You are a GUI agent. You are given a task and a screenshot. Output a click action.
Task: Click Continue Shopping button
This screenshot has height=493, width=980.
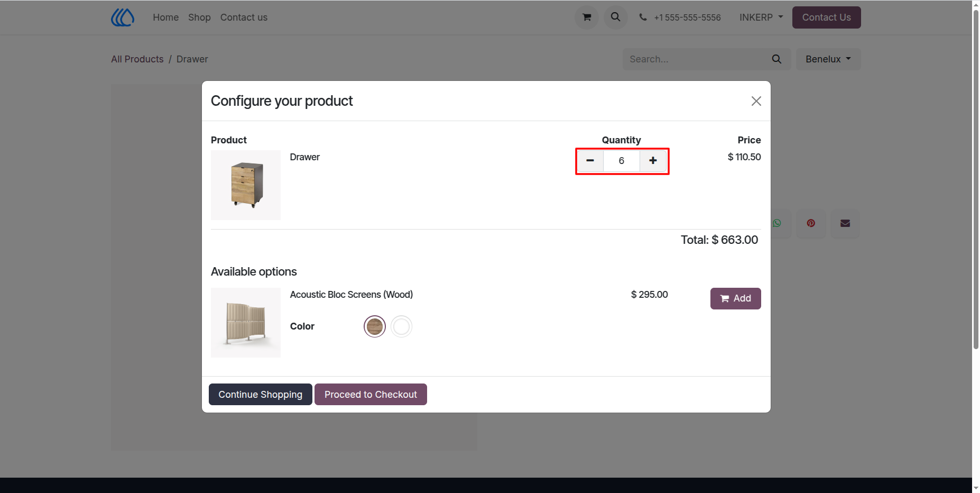coord(261,395)
